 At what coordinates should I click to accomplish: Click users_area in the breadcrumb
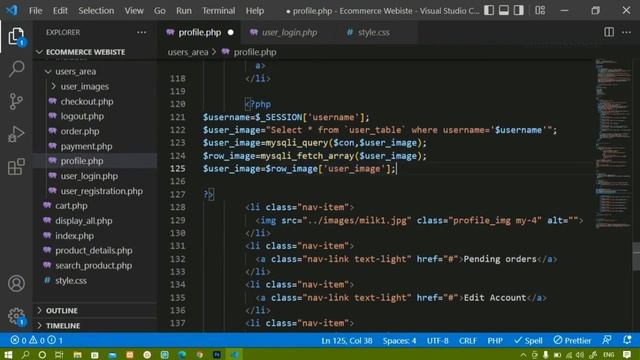188,52
